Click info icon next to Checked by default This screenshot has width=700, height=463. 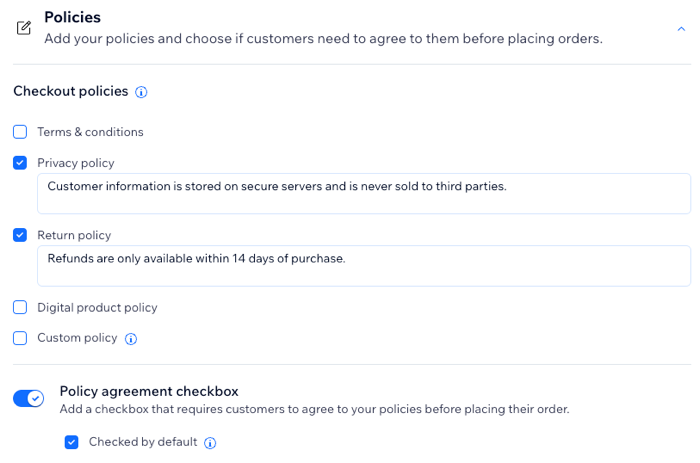tap(210, 442)
